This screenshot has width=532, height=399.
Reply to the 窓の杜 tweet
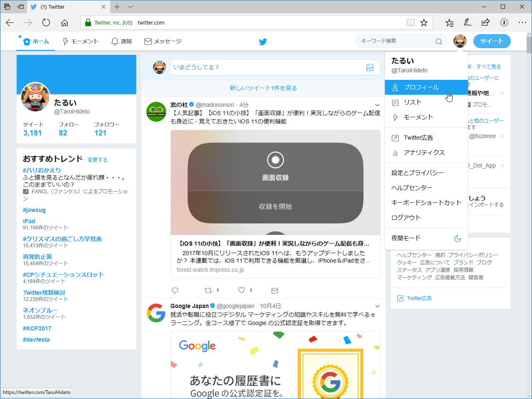tap(175, 290)
